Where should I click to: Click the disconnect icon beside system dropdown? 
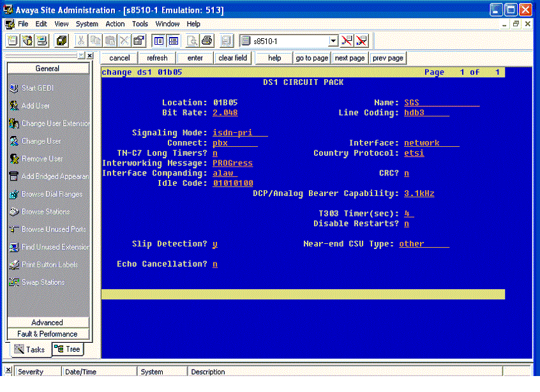click(347, 41)
